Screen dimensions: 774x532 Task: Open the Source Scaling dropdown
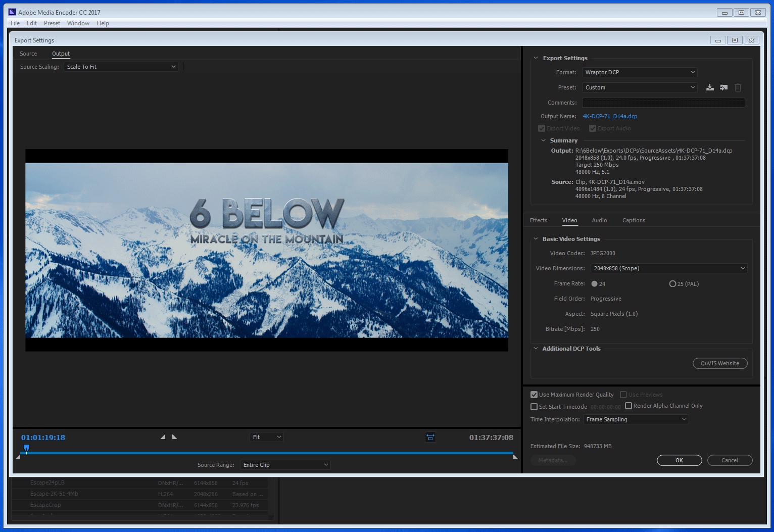click(121, 67)
